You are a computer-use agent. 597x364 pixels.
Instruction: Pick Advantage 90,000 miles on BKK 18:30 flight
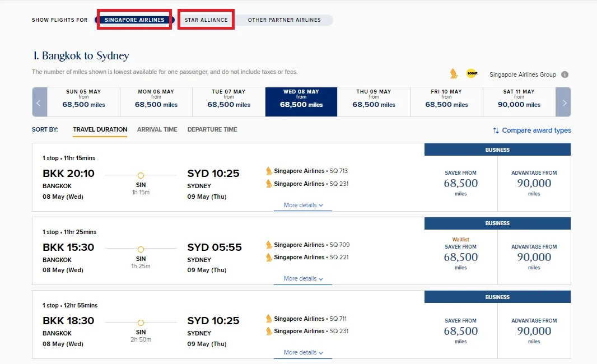point(534,331)
